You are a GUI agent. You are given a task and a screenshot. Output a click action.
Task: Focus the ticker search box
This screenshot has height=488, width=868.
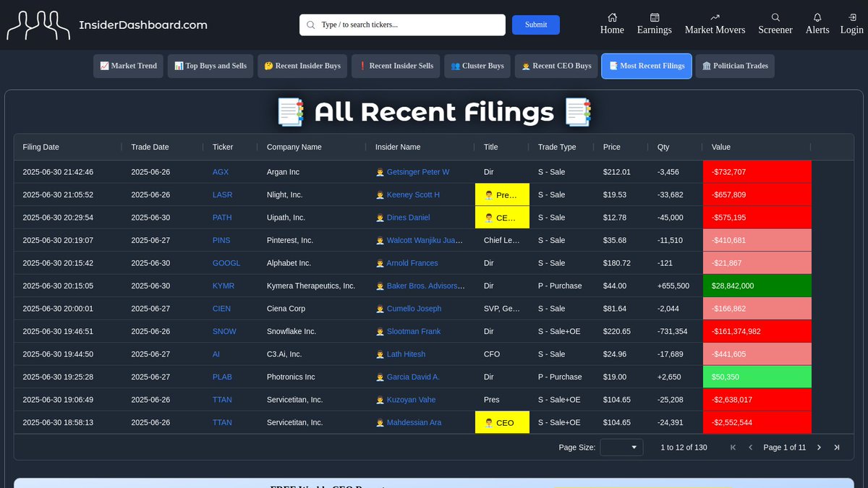pos(402,25)
